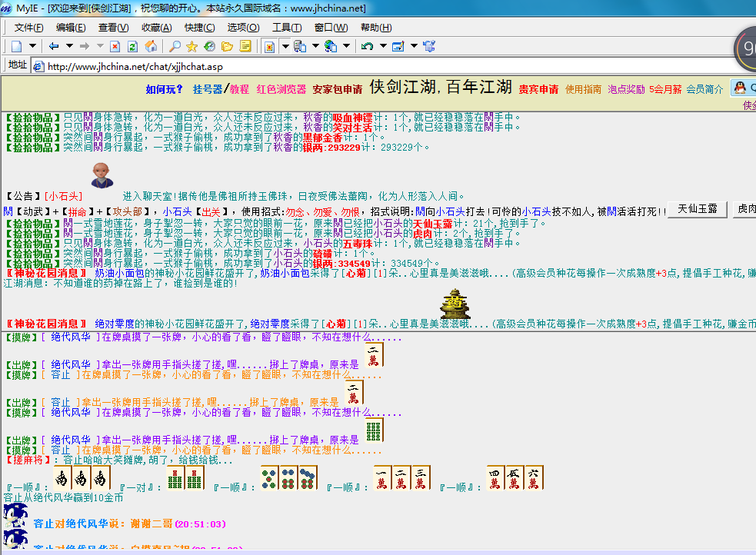Open the 5会月薪 link
This screenshot has width=756, height=555.
point(665,89)
